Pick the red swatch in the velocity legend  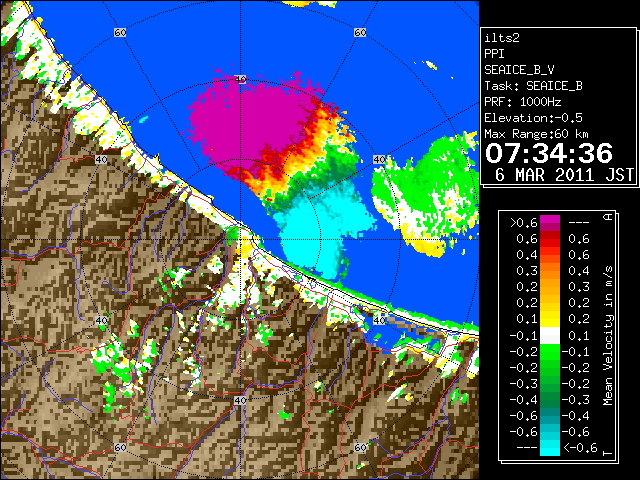pos(550,241)
